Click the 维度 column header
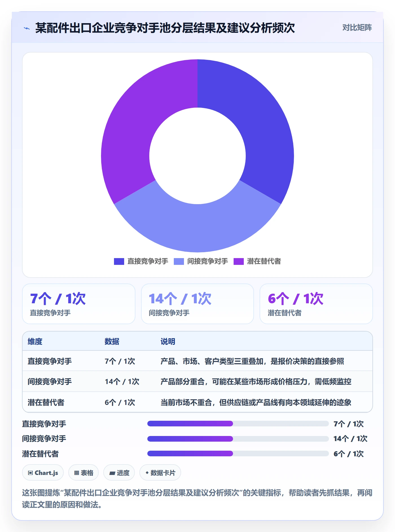This screenshot has height=532, width=395. click(35, 341)
